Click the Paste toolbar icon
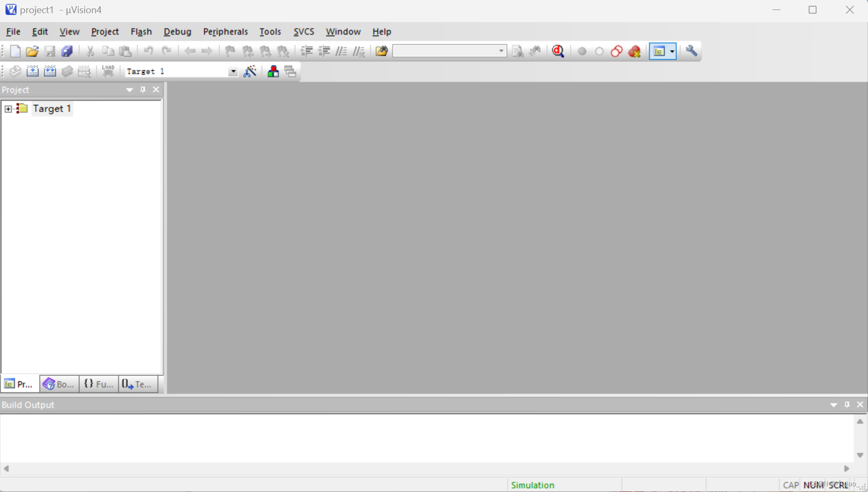This screenshot has width=868, height=492. (126, 51)
